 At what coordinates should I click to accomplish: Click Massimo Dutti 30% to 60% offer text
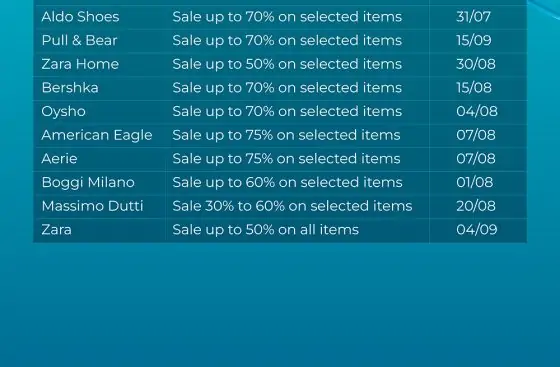click(292, 206)
